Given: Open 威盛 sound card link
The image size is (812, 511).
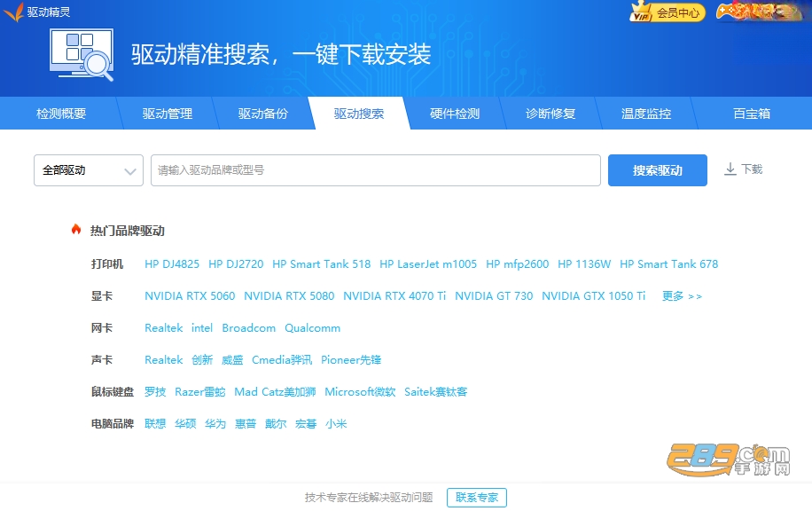Looking at the screenshot, I should click(232, 359).
